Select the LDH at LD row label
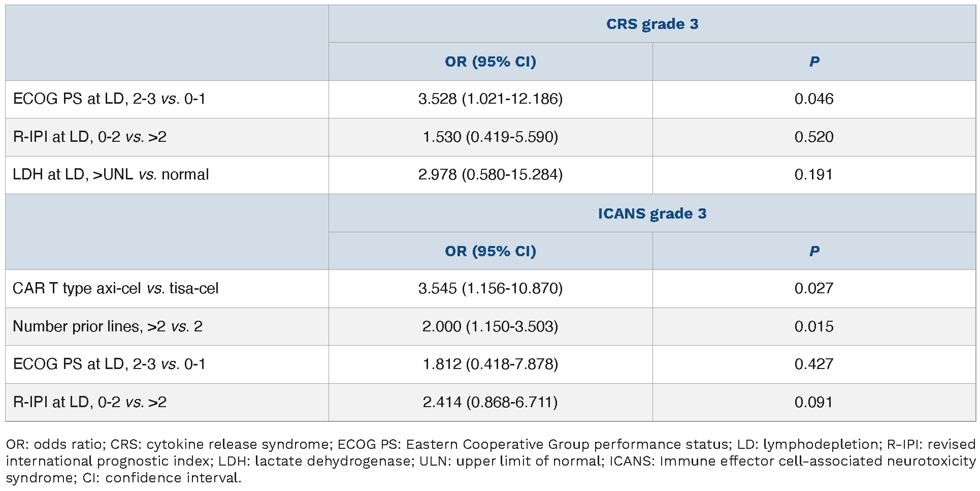980x491 pixels. point(111,174)
